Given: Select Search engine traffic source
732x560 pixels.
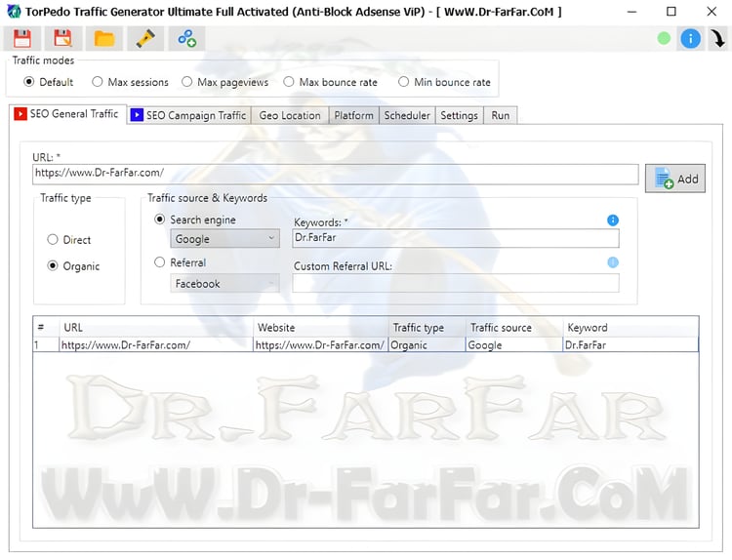Looking at the screenshot, I should (x=194, y=220).
